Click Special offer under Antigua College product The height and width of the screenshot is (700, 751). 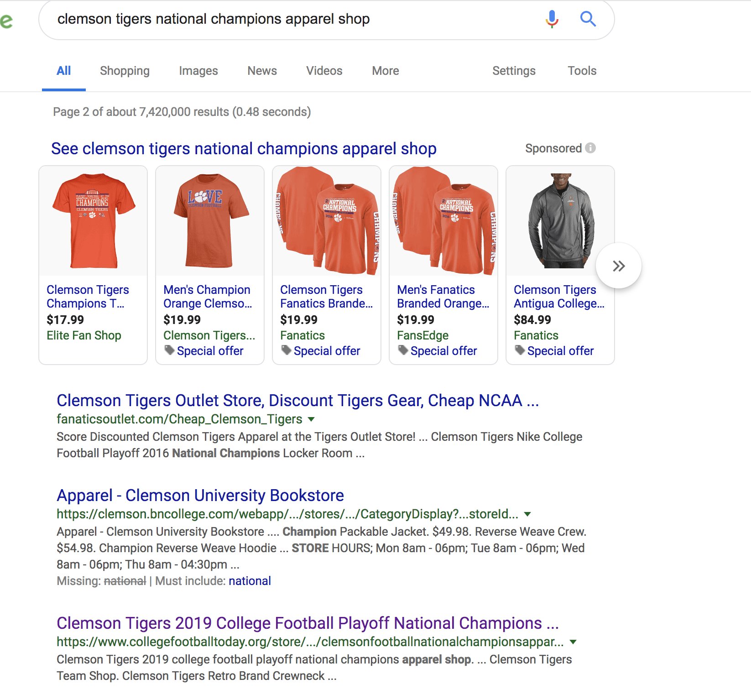[561, 351]
